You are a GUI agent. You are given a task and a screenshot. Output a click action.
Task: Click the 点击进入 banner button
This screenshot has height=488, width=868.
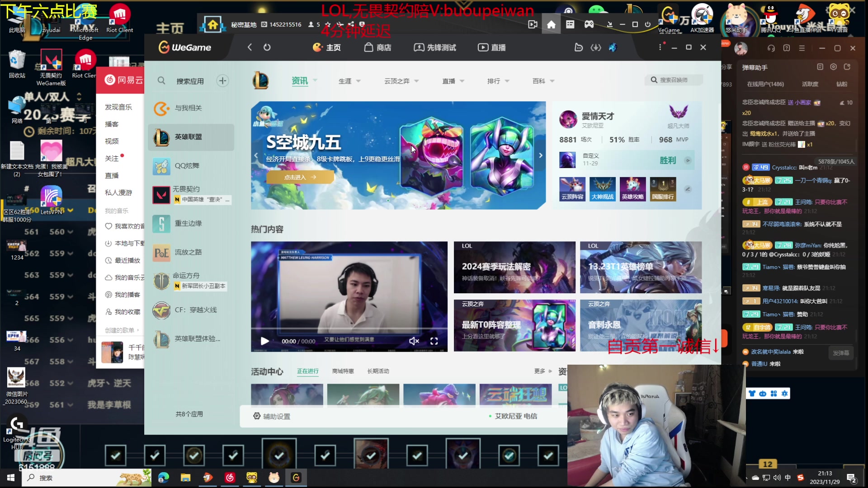click(x=300, y=177)
